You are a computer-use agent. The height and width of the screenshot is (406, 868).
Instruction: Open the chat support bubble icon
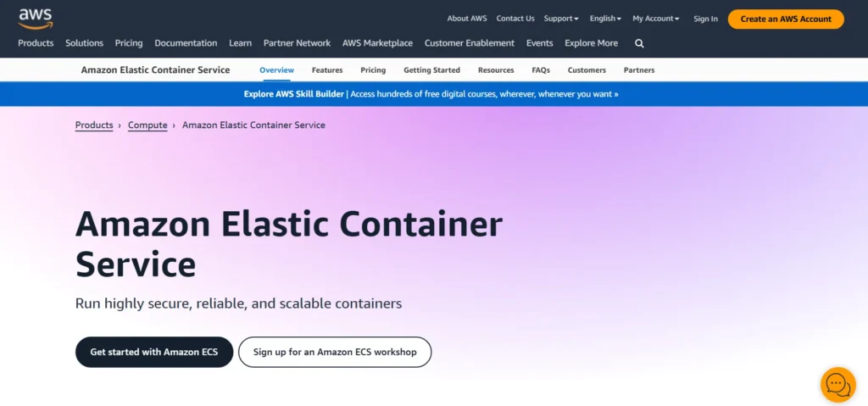pos(838,385)
